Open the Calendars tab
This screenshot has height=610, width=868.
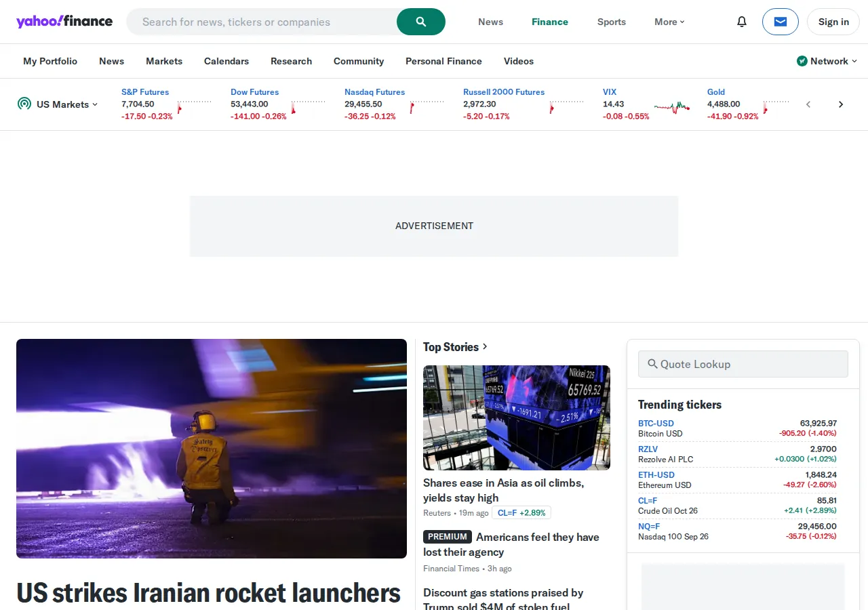(x=226, y=61)
